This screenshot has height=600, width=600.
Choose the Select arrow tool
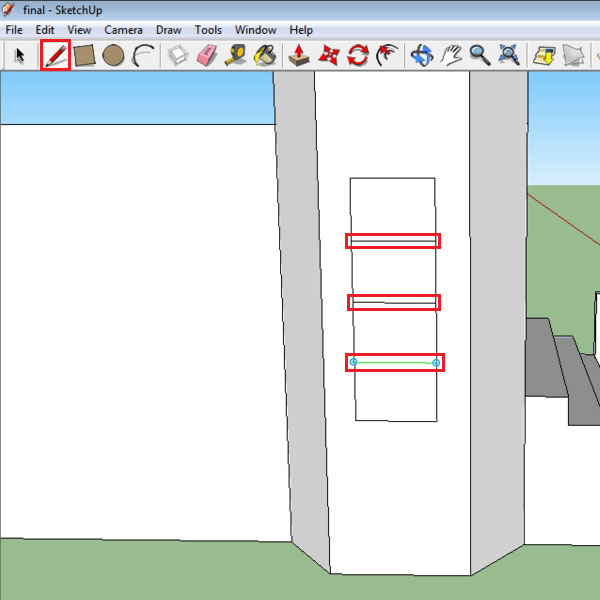click(x=20, y=55)
